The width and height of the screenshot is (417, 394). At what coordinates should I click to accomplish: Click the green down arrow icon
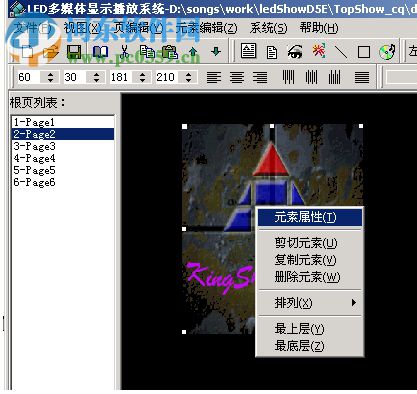click(216, 51)
